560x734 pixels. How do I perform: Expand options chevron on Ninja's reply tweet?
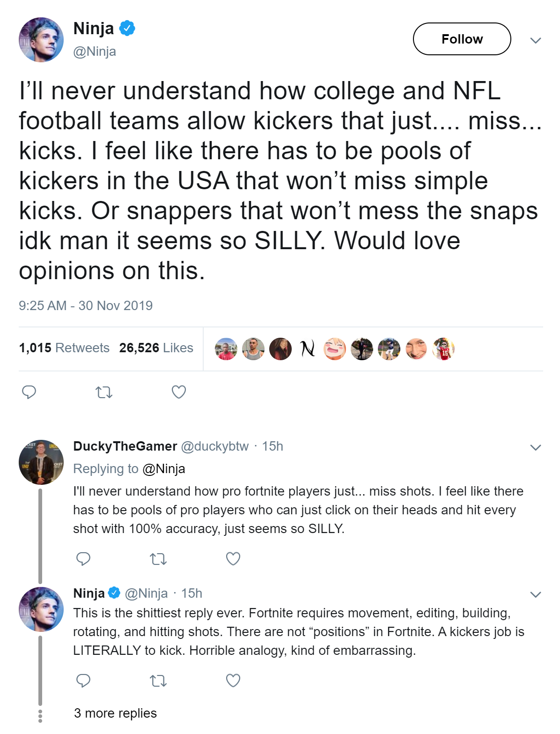coord(536,594)
